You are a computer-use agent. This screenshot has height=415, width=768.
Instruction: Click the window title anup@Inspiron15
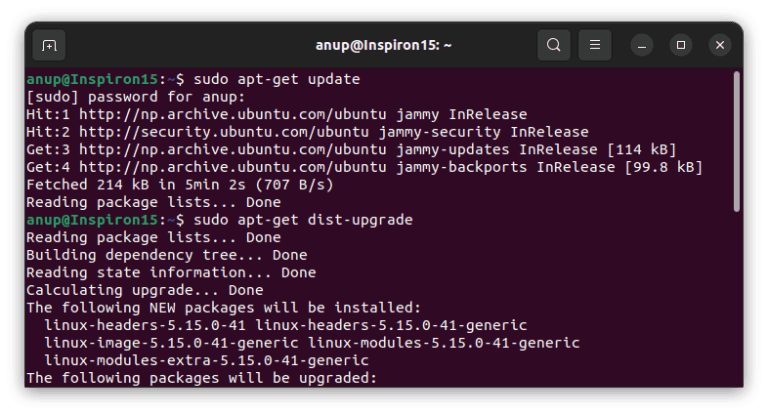(384, 46)
